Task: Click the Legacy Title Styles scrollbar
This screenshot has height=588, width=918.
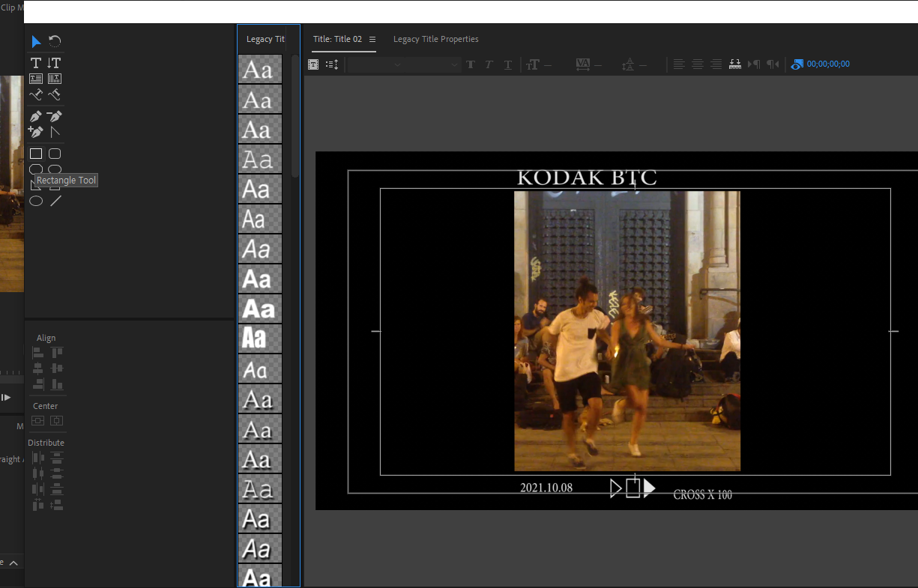Action: pos(295,116)
